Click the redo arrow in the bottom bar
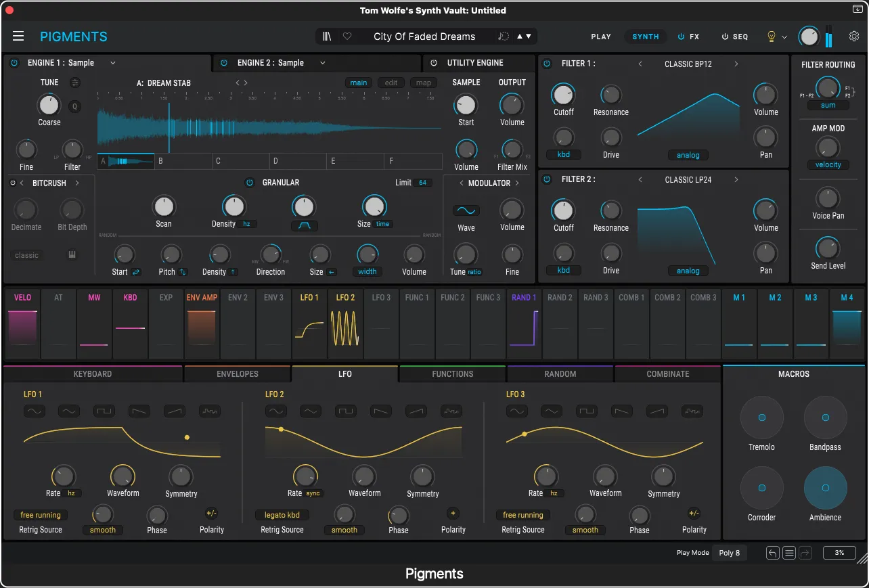Viewport: 869px width, 588px height. pyautogui.click(x=805, y=553)
